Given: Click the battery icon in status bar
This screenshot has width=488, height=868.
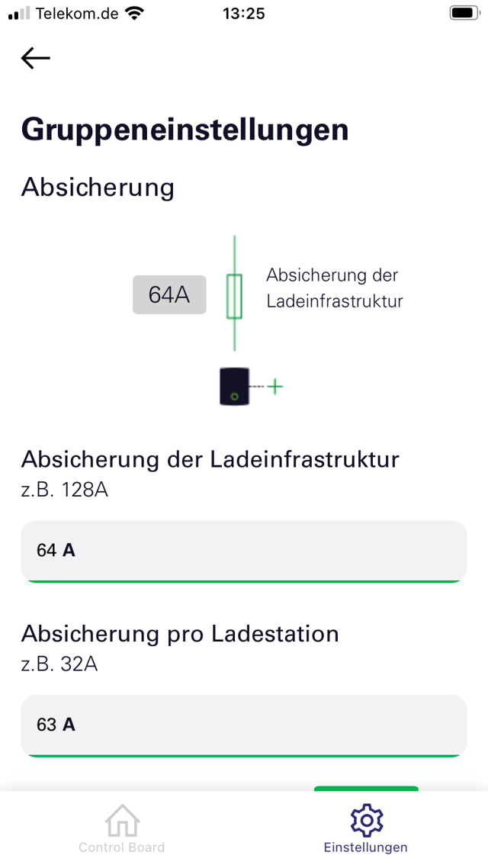Looking at the screenshot, I should (x=463, y=13).
